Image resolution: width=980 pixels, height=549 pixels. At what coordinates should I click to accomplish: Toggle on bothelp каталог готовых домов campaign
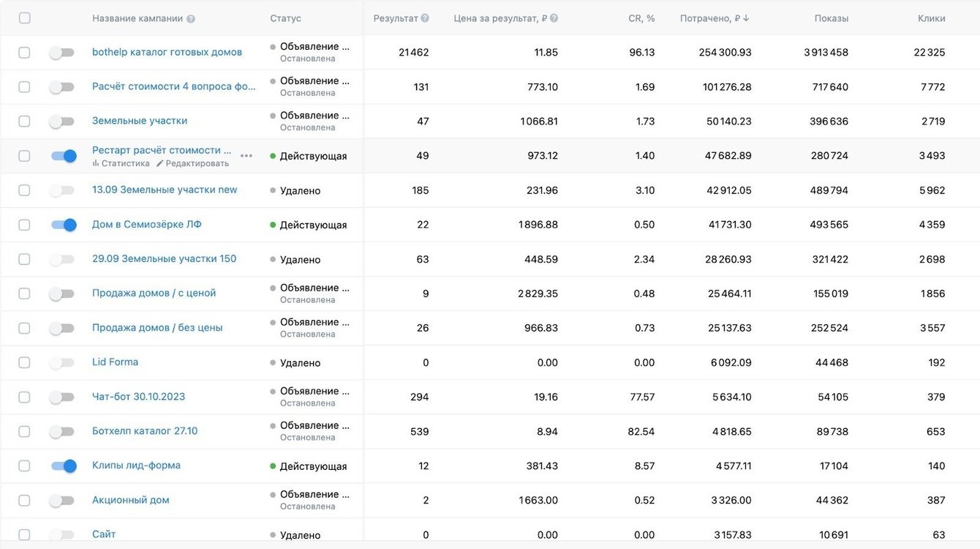coord(62,53)
